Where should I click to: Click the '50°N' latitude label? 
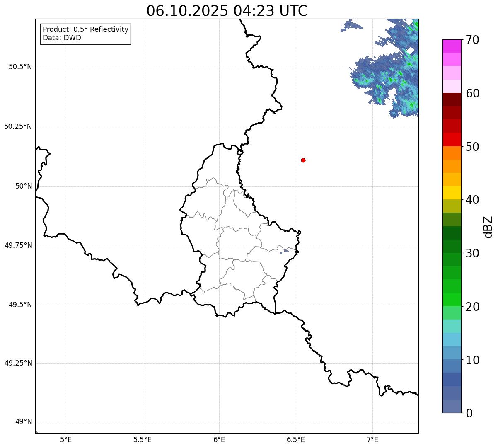[x=24, y=186]
